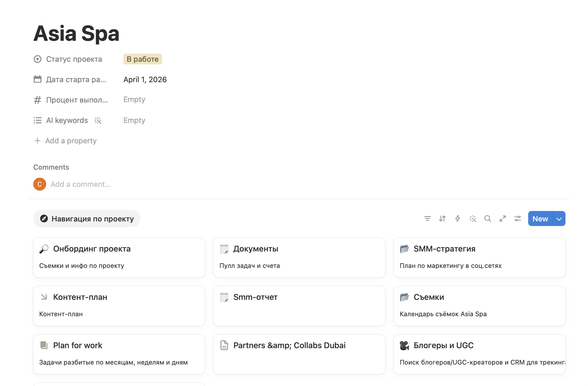
Task: Click the Empty value for Процент выпол...
Action: click(x=134, y=100)
